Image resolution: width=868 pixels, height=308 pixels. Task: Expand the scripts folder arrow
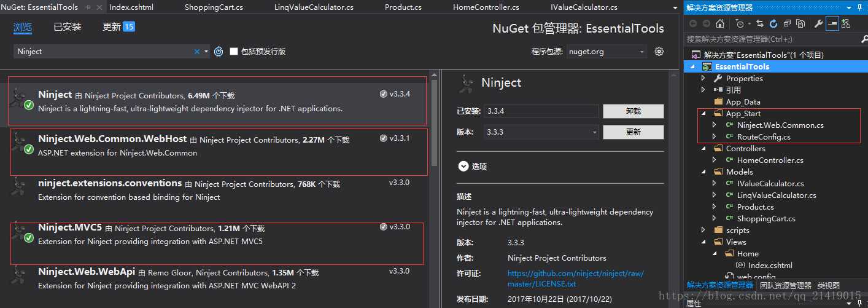click(x=704, y=230)
